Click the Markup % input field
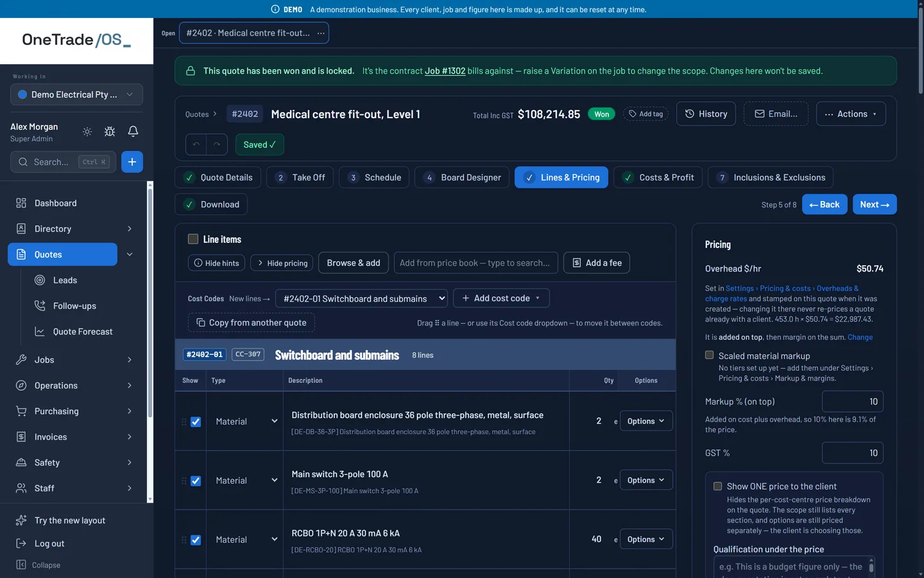 pos(853,401)
